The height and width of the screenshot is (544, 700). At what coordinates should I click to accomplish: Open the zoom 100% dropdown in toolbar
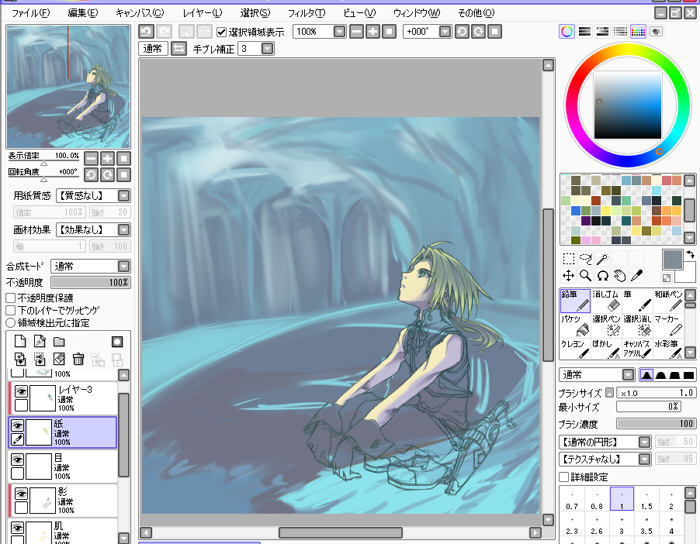pos(340,32)
